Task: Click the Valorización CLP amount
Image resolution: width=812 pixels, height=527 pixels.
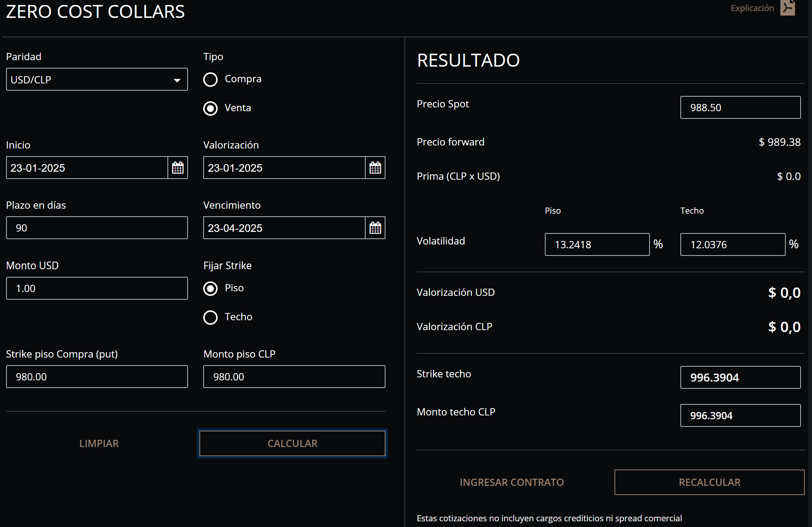Action: point(784,327)
